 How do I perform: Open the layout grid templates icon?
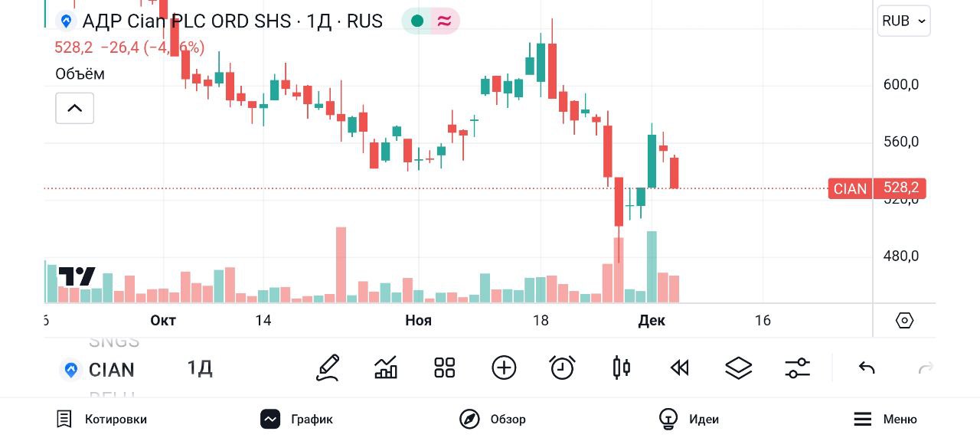[x=445, y=368]
